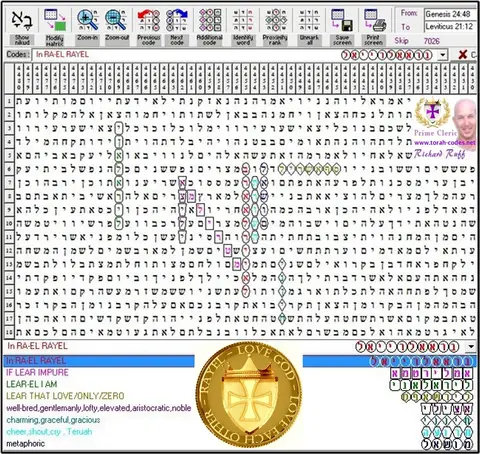Go to Previous code

[148, 20]
